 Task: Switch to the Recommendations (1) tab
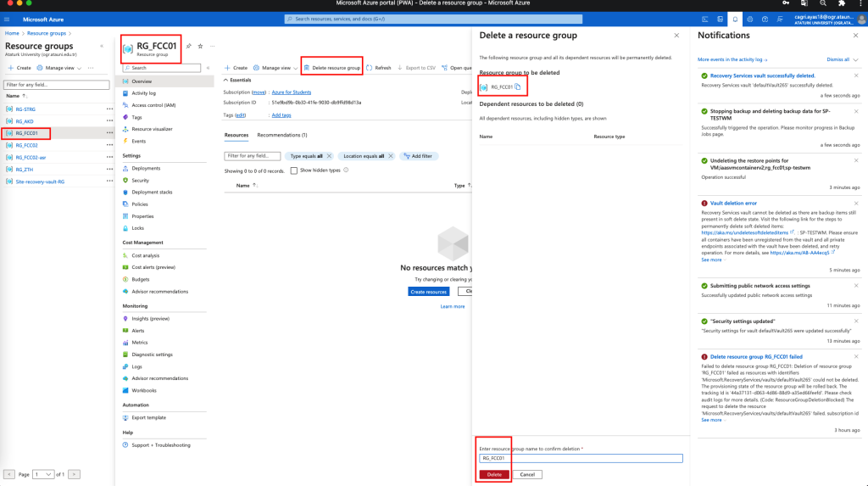pos(281,135)
